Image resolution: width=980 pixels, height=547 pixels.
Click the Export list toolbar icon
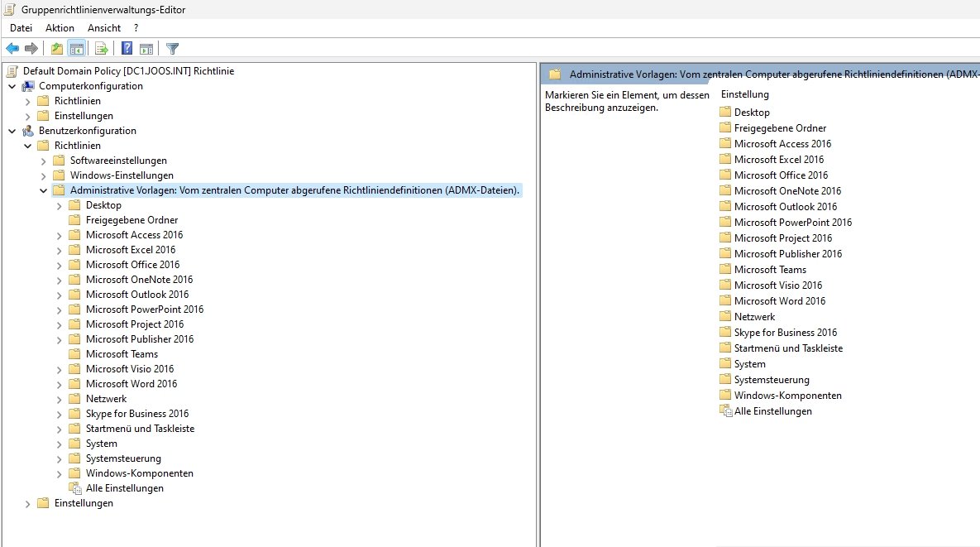(102, 48)
